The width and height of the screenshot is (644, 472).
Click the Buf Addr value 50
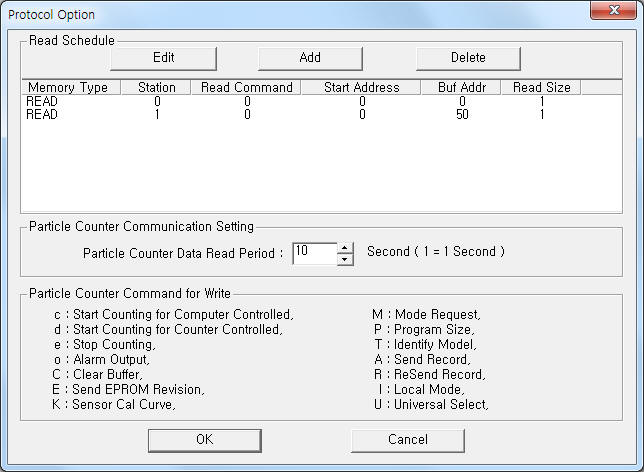(x=462, y=115)
